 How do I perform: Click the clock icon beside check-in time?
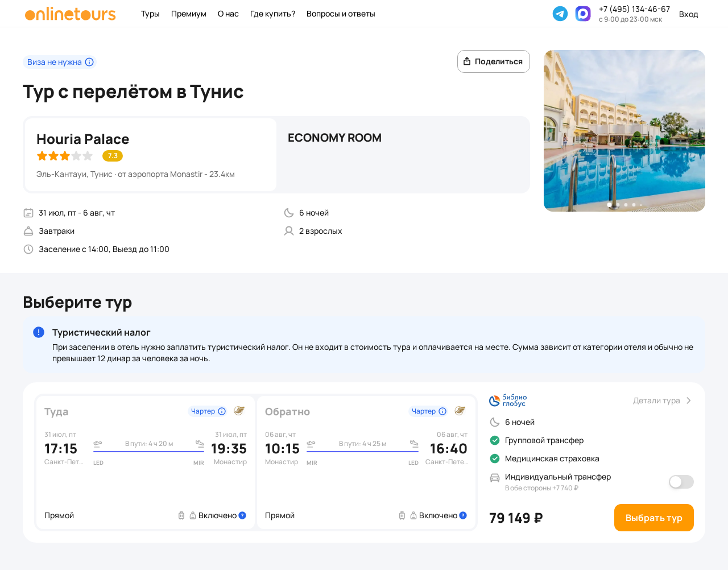pyautogui.click(x=28, y=249)
